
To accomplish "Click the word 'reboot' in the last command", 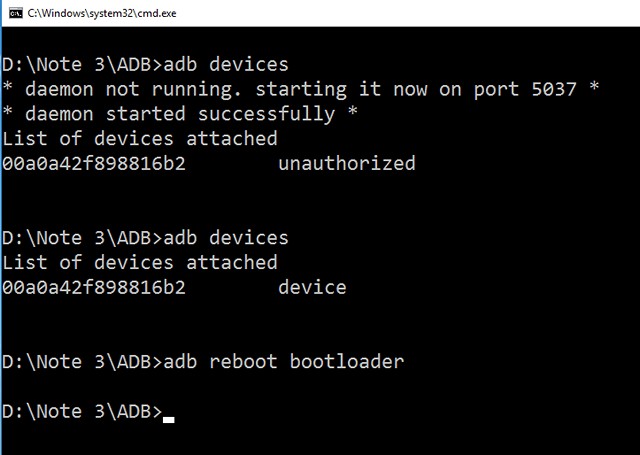I will pos(243,361).
